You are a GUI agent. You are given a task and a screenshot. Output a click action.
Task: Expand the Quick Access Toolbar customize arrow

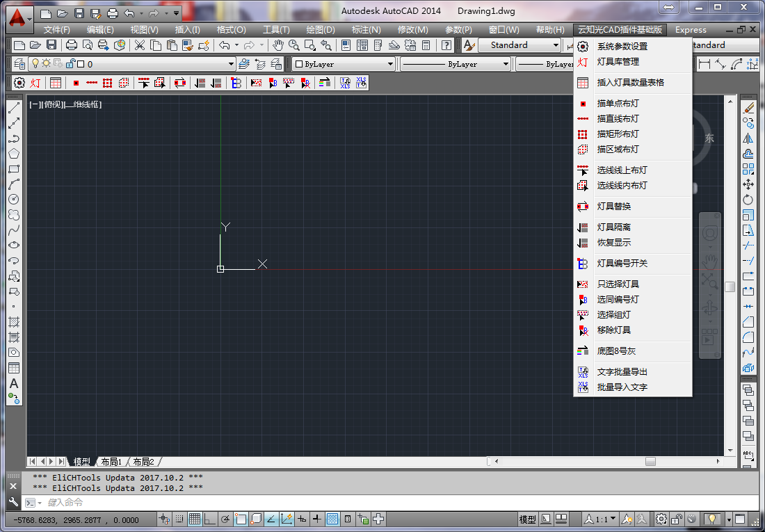pyautogui.click(x=176, y=13)
